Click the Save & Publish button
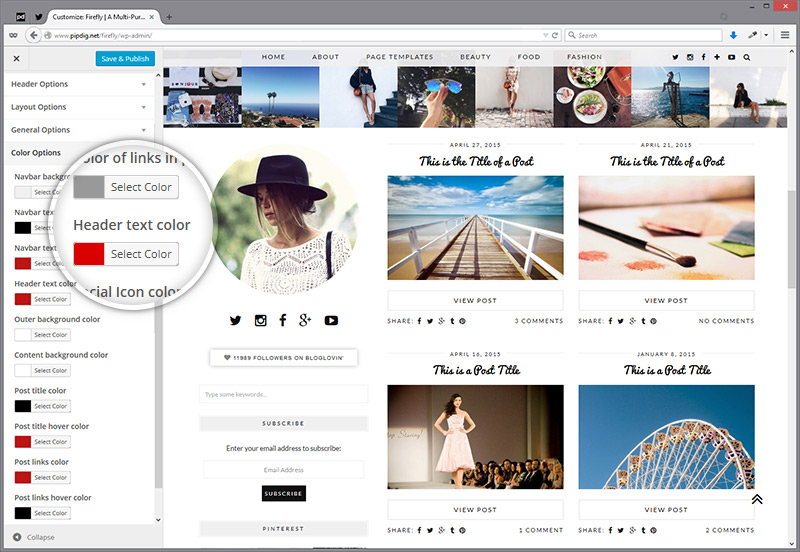 (x=125, y=59)
